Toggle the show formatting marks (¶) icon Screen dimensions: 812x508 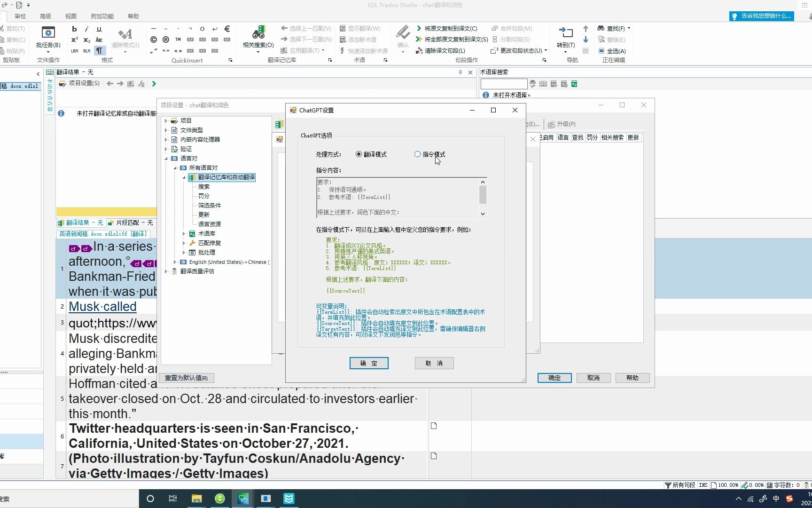pos(99,51)
